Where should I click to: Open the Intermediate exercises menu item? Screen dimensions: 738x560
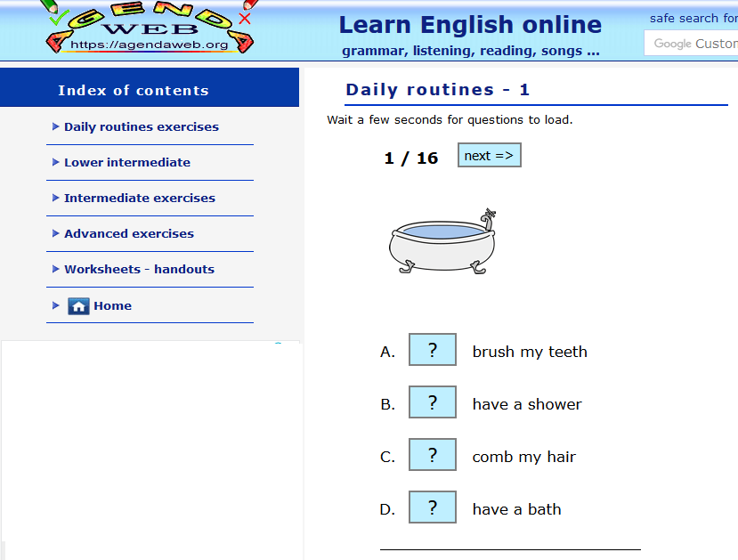point(139,198)
